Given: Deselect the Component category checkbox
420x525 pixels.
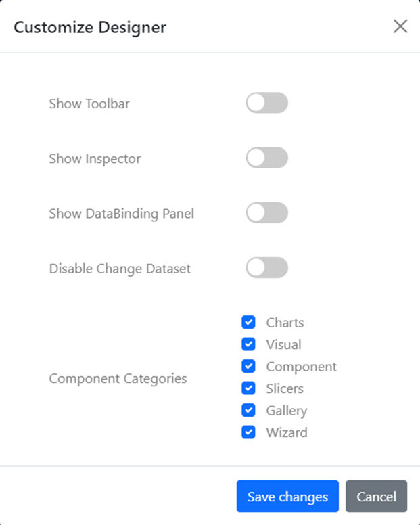Looking at the screenshot, I should 248,367.
